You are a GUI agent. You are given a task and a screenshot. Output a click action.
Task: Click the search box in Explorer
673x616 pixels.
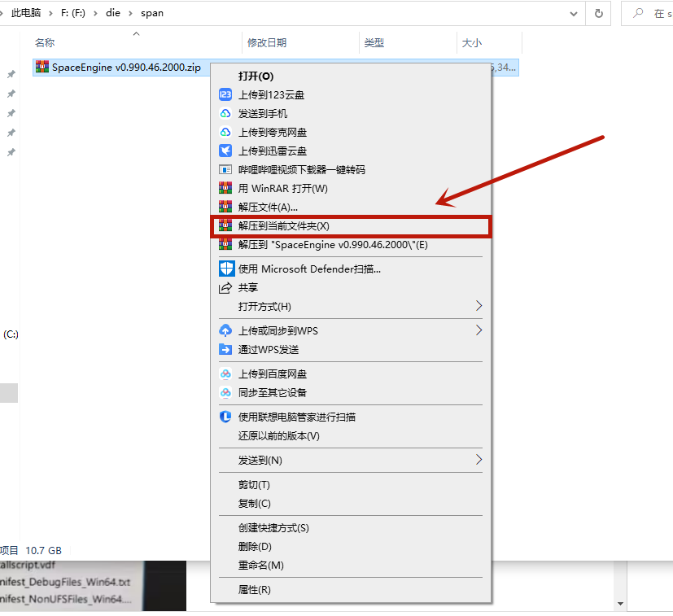pos(647,13)
